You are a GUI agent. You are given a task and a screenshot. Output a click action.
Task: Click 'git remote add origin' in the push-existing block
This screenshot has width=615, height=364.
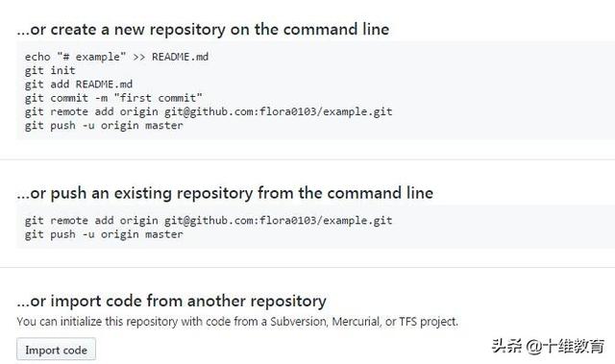tap(91, 221)
